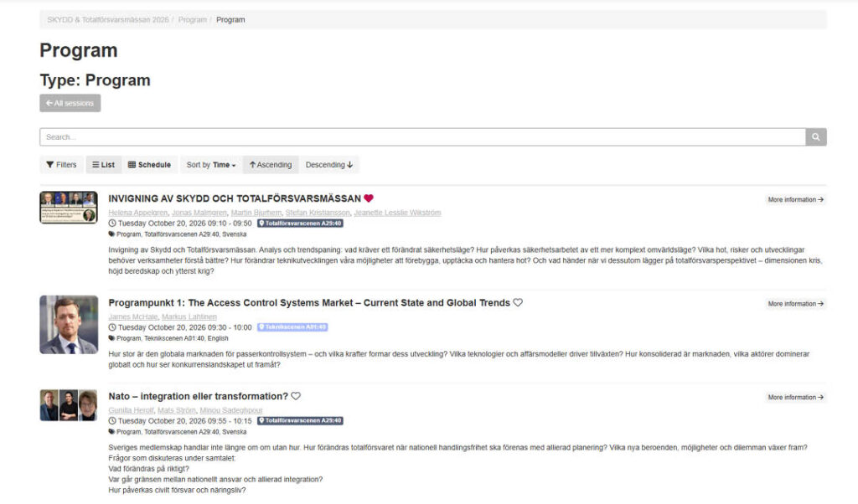Open speaker Helena Appelgren's link

138,213
